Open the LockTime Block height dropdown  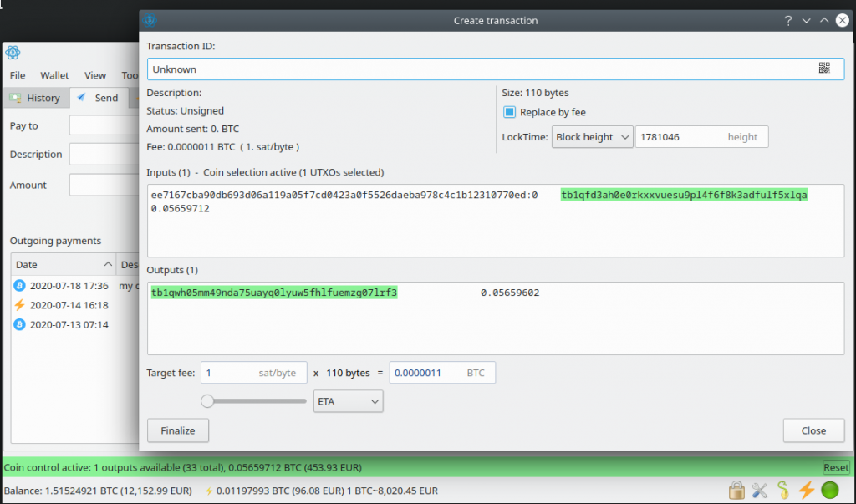(592, 137)
